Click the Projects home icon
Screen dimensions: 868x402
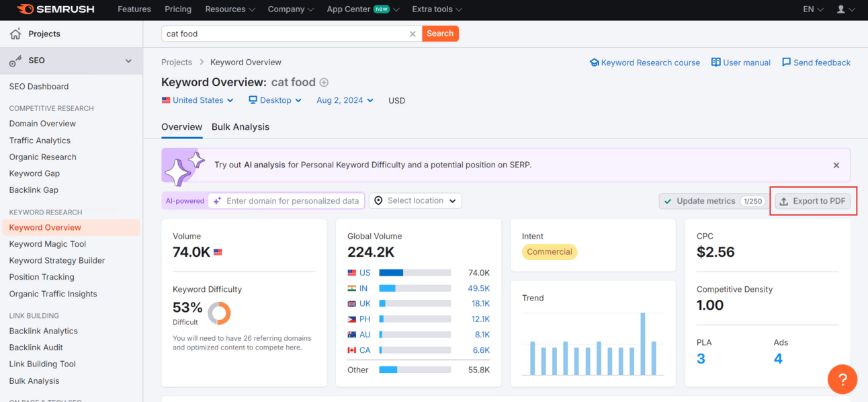[x=15, y=34]
